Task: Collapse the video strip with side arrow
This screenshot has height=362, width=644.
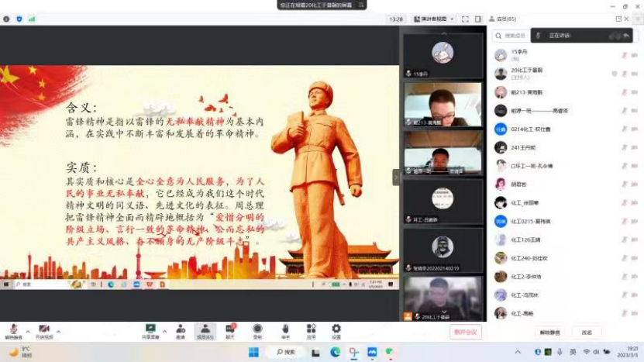Action: tap(396, 177)
